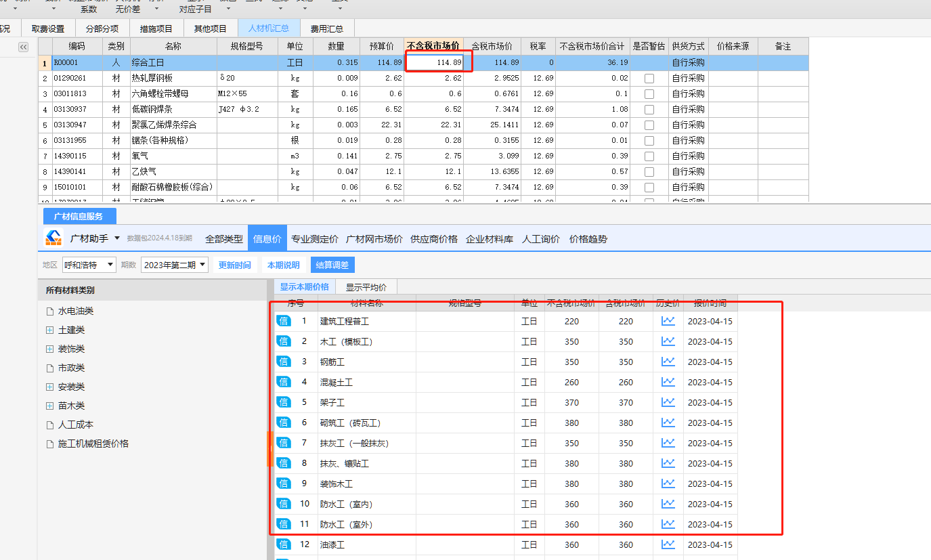Expand the 苗木类 tree node

click(49, 406)
